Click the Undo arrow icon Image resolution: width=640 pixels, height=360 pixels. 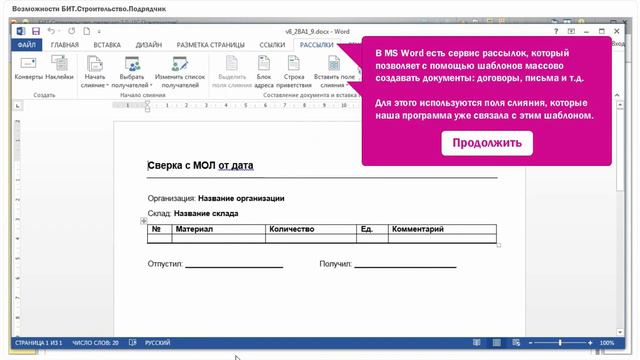point(51,31)
